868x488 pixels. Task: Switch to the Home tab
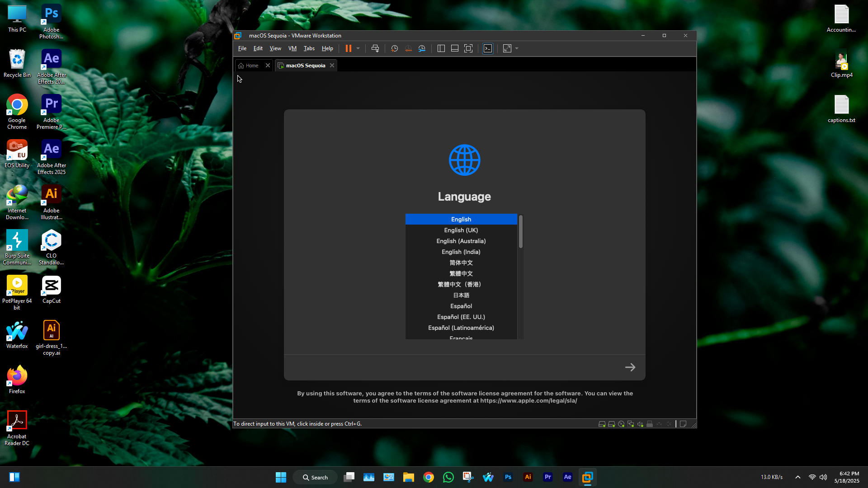click(x=252, y=66)
